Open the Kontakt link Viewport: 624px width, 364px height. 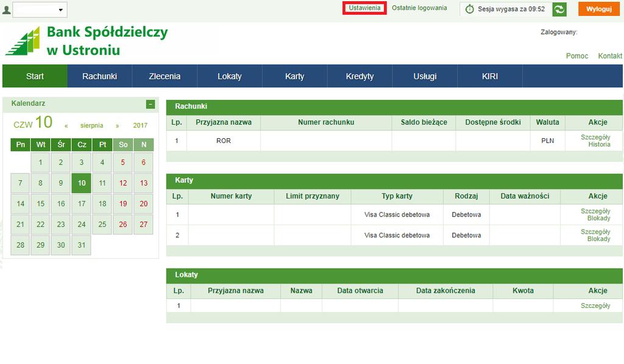tap(609, 56)
